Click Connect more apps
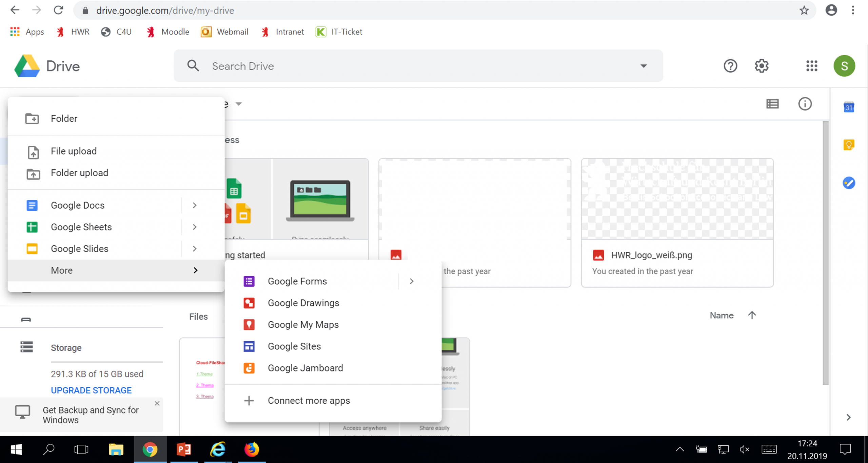Image resolution: width=868 pixels, height=463 pixels. pyautogui.click(x=309, y=401)
